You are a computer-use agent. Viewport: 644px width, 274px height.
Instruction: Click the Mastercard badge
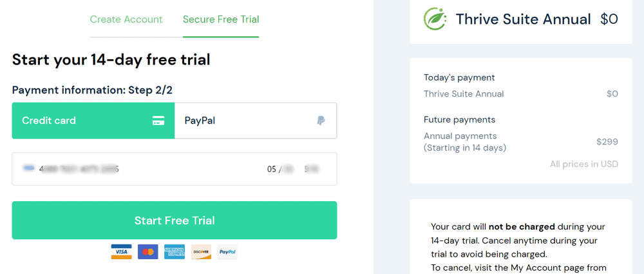tap(148, 251)
